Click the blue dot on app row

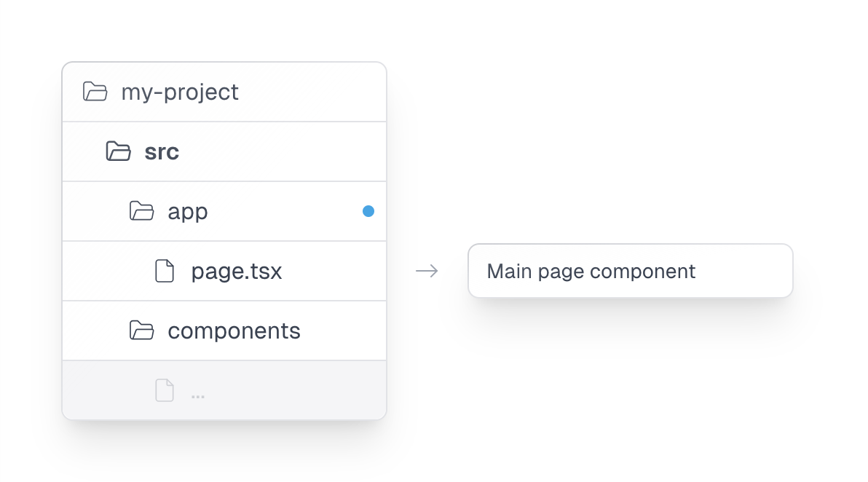click(368, 211)
